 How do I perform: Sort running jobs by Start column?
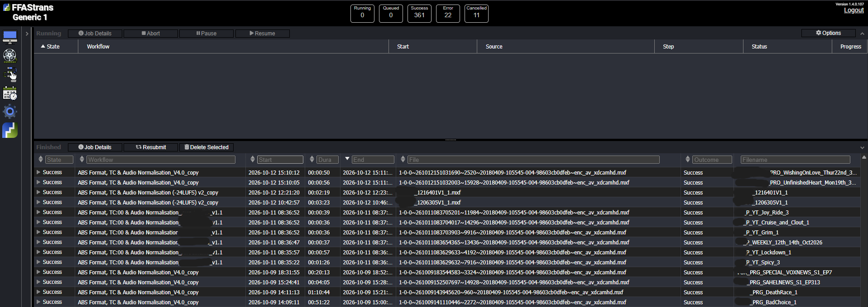click(433, 47)
